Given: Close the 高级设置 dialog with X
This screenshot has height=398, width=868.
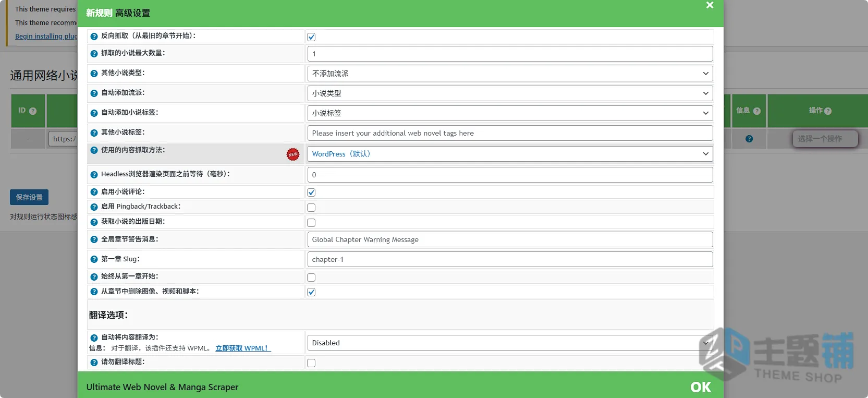Looking at the screenshot, I should (710, 5).
